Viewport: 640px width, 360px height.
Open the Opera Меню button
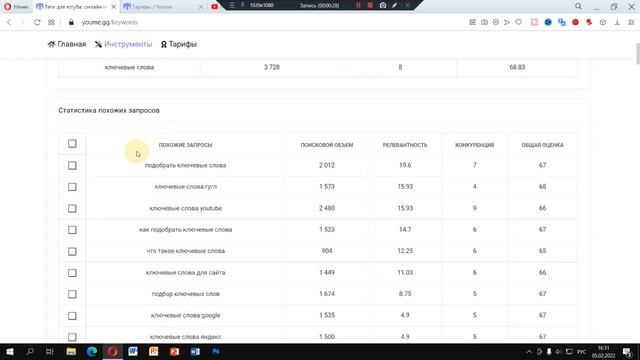point(16,7)
